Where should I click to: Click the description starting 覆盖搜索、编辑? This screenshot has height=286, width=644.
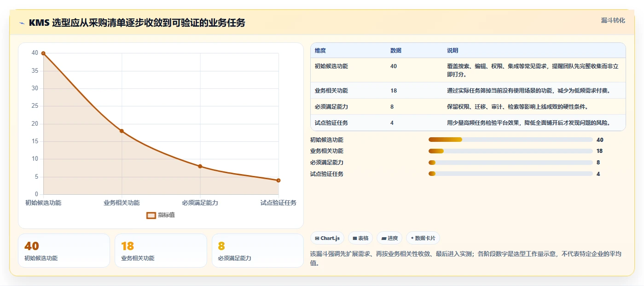[x=533, y=70]
